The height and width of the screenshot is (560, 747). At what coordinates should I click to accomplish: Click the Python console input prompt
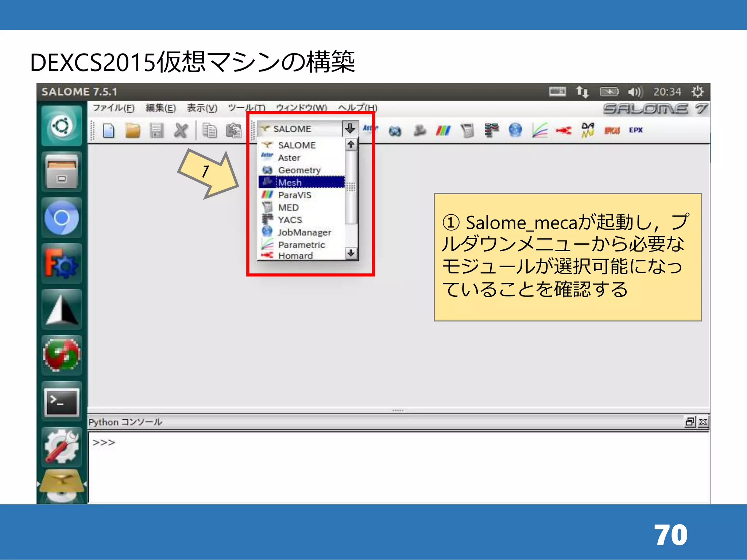pos(104,442)
